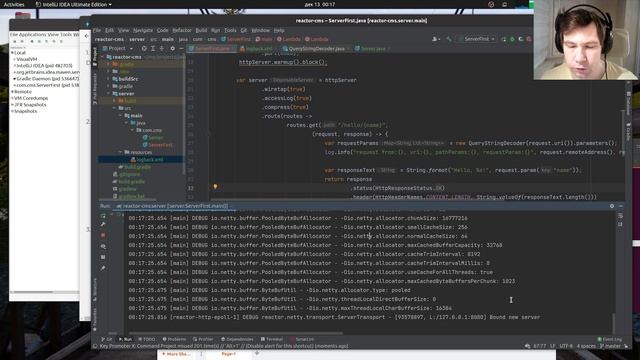Click the wrench icon in Run panel
640x360 pixels.
(x=103, y=224)
